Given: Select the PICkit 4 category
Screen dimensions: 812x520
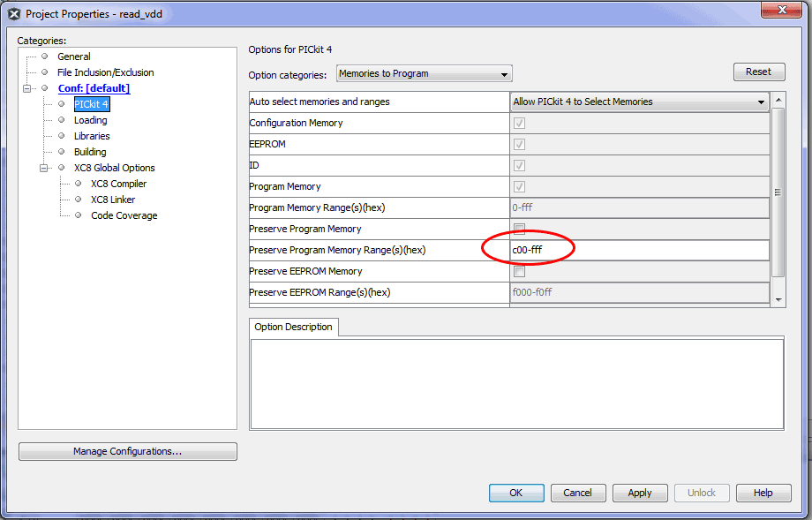Looking at the screenshot, I should (91, 104).
